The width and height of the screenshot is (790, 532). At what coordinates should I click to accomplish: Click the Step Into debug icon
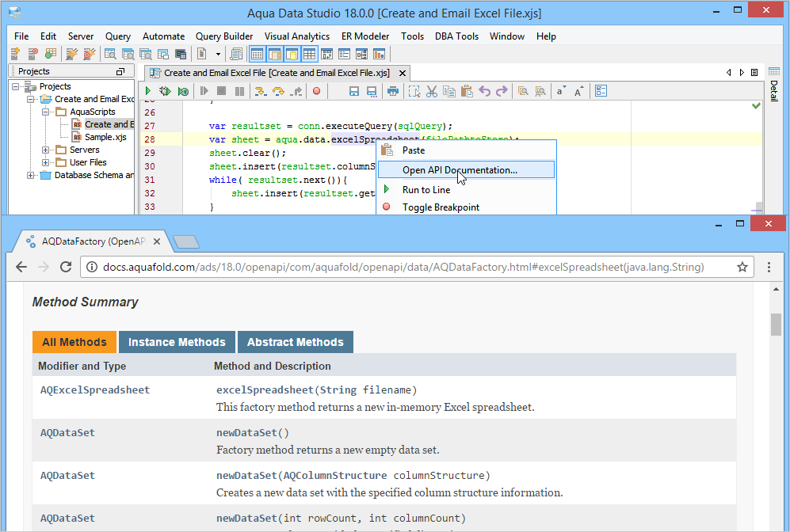[260, 91]
